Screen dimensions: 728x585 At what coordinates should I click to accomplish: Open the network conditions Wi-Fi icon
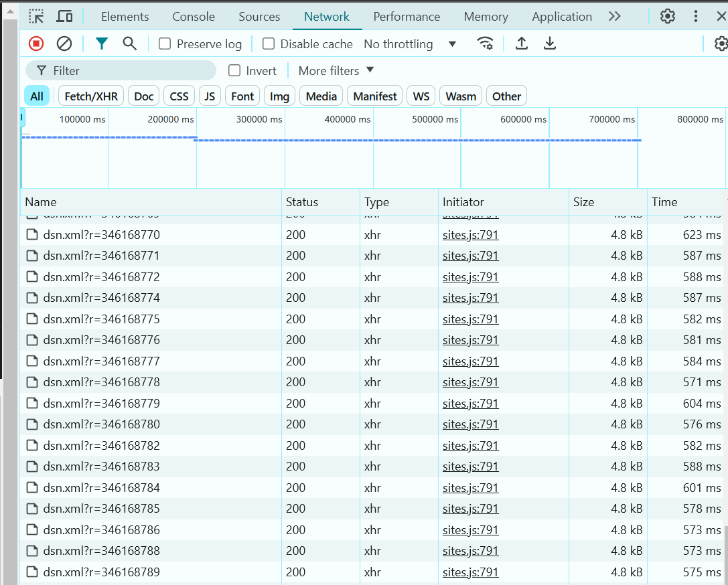485,44
